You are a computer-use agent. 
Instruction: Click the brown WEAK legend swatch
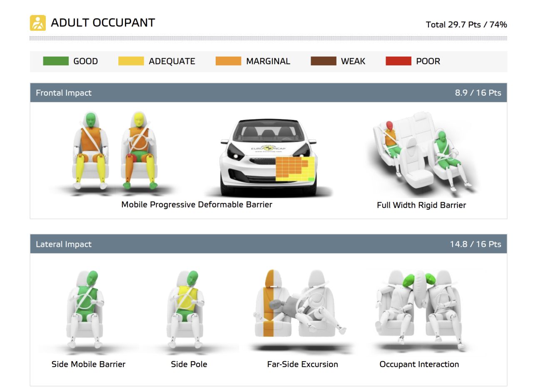[x=324, y=61]
